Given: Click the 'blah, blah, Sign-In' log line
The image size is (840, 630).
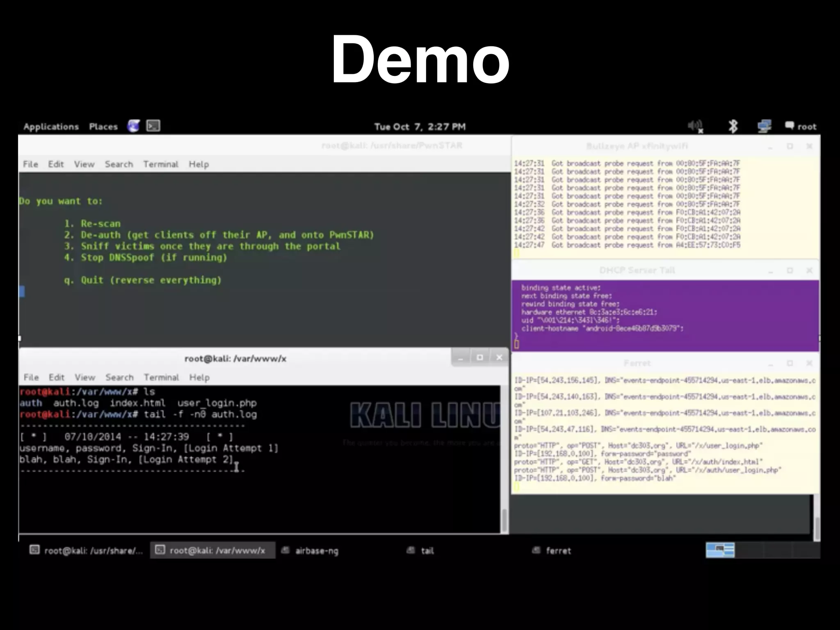Looking at the screenshot, I should pyautogui.click(x=127, y=459).
